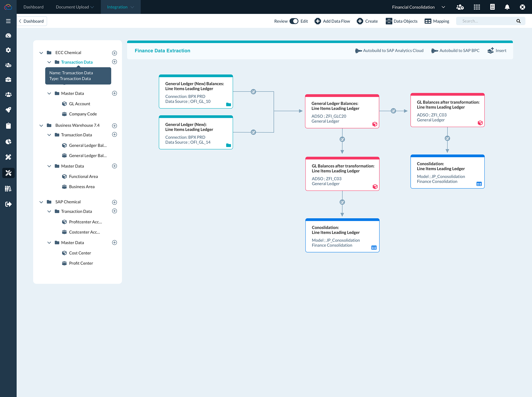
Task: Open the apps grid icon
Action: coord(477,7)
